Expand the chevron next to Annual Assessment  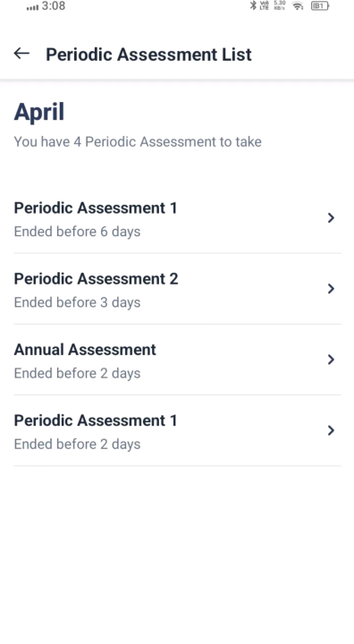coord(331,360)
